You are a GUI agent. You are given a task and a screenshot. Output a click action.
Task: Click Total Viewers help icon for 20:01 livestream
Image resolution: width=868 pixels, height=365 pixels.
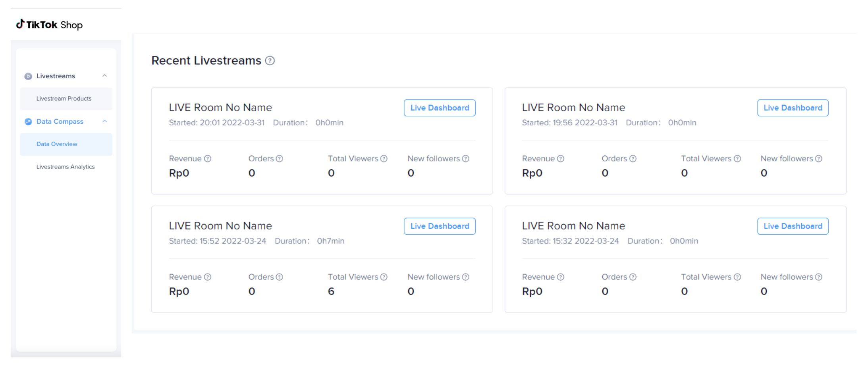click(384, 159)
